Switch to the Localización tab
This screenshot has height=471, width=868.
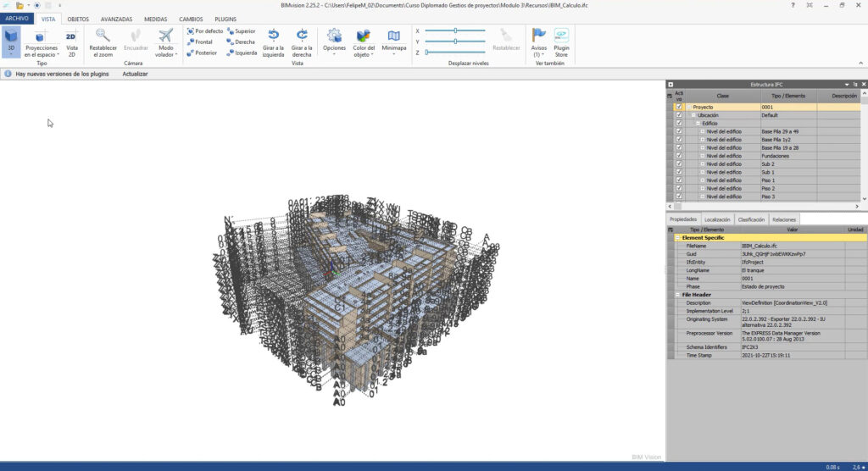click(x=717, y=219)
